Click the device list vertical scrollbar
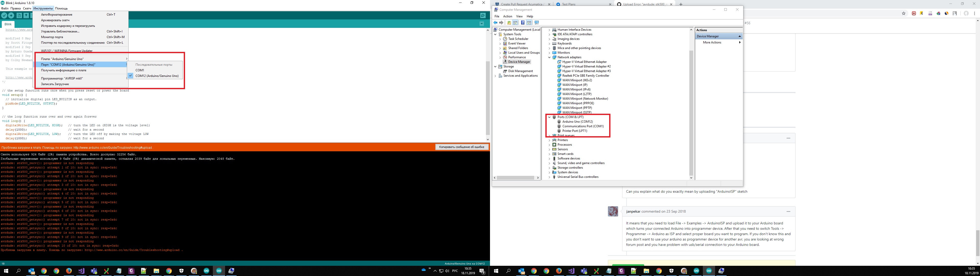This screenshot has width=980, height=276. click(691, 112)
